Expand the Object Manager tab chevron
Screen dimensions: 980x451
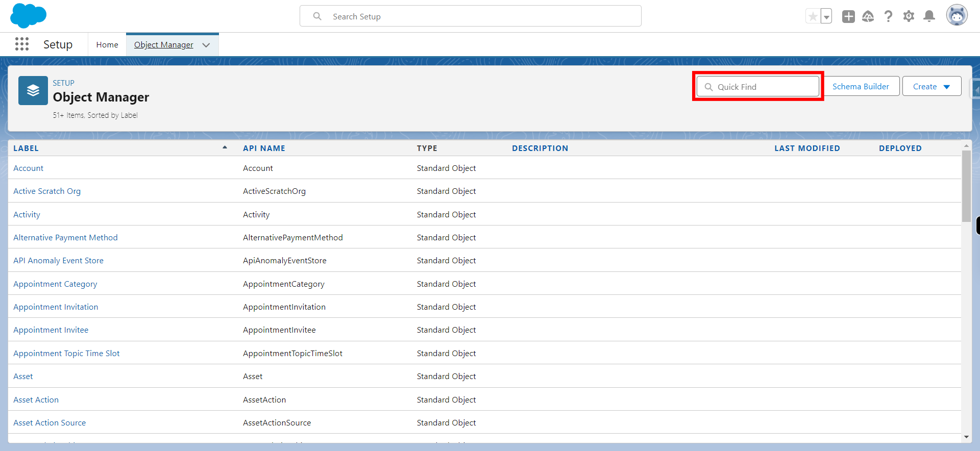pyautogui.click(x=206, y=45)
